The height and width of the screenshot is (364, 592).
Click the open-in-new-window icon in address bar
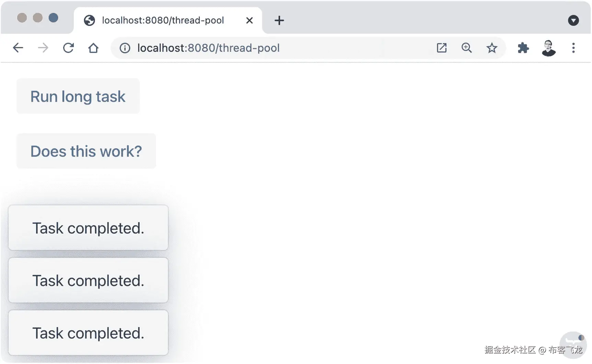[442, 48]
